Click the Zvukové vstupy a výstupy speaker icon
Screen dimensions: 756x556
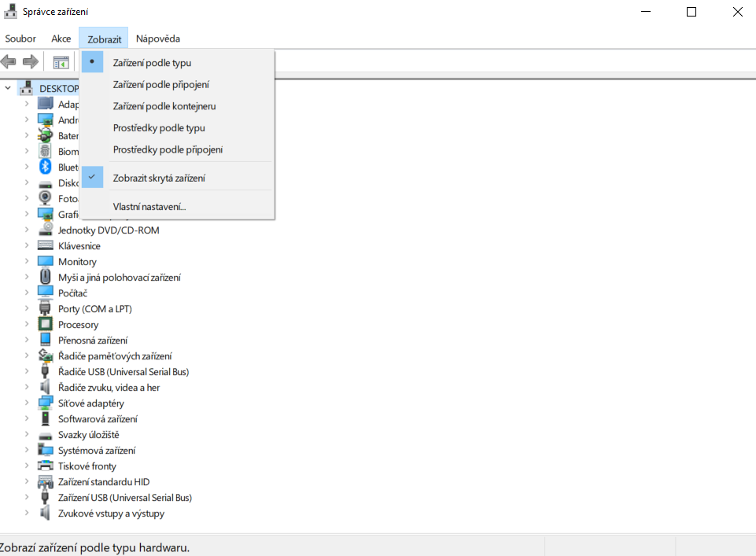pos(46,513)
